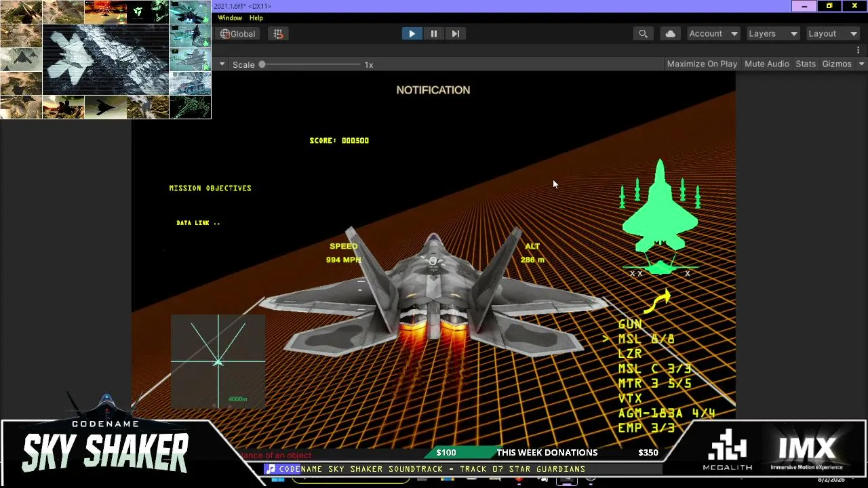Screen dimensions: 868x488
Task: Expand the aspect dropdown arrow beside Scale
Action: 222,64
